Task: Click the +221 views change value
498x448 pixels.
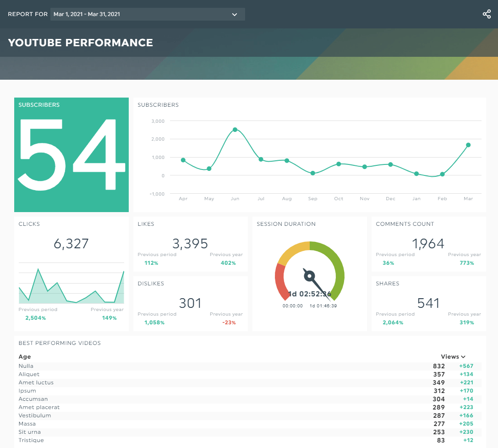Action: (x=466, y=382)
